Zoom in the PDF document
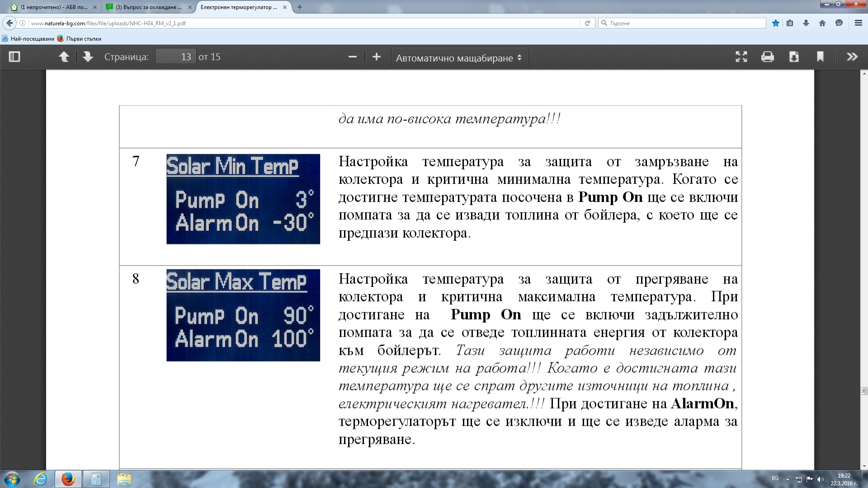The height and width of the screenshot is (488, 868). tap(376, 57)
